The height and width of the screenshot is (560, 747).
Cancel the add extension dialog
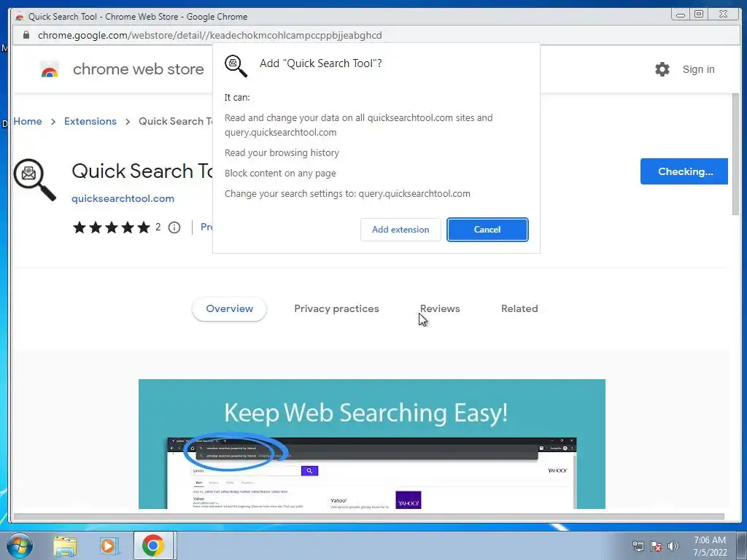tap(487, 230)
